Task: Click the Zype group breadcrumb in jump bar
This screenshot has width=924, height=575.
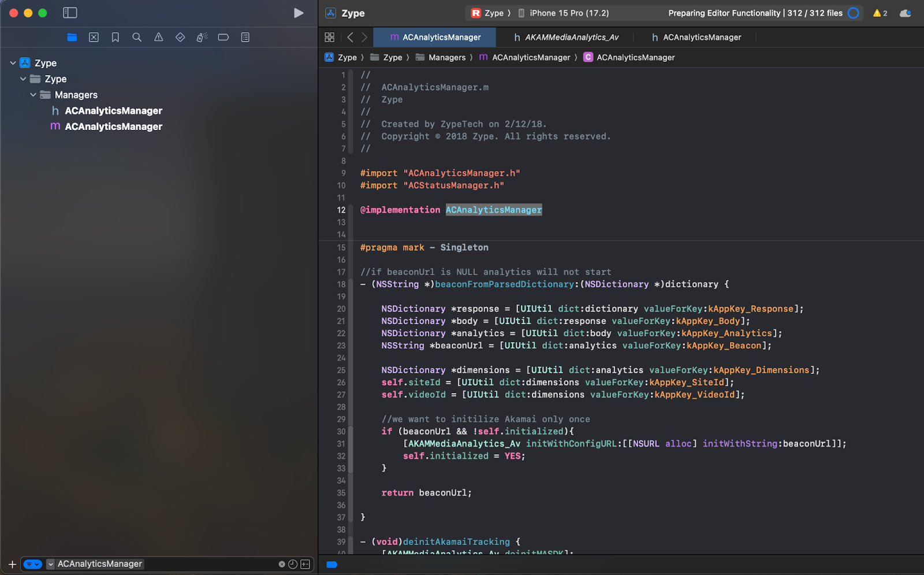Action: 386,57
